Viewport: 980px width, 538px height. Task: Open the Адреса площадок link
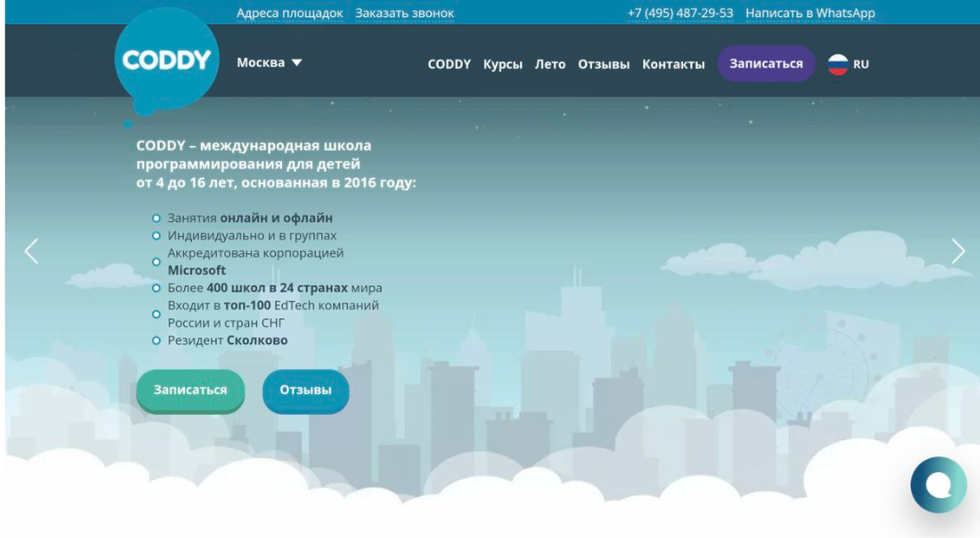(290, 13)
